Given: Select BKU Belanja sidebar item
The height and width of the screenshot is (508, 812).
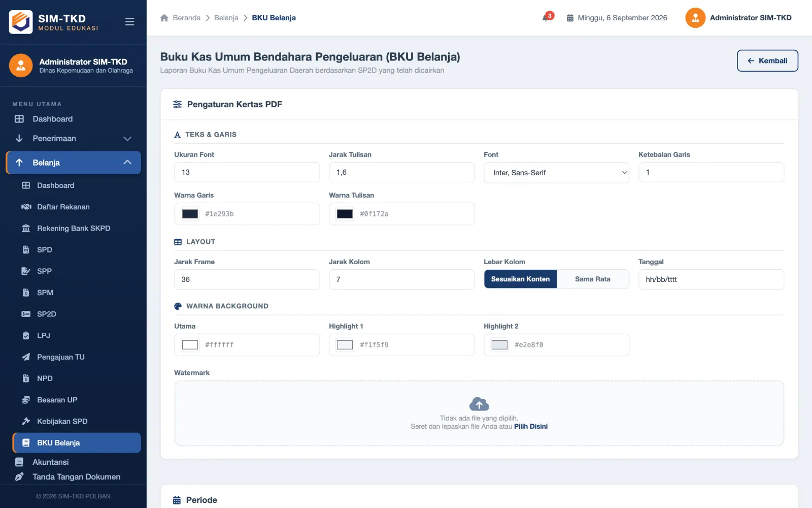Looking at the screenshot, I should pos(77,443).
